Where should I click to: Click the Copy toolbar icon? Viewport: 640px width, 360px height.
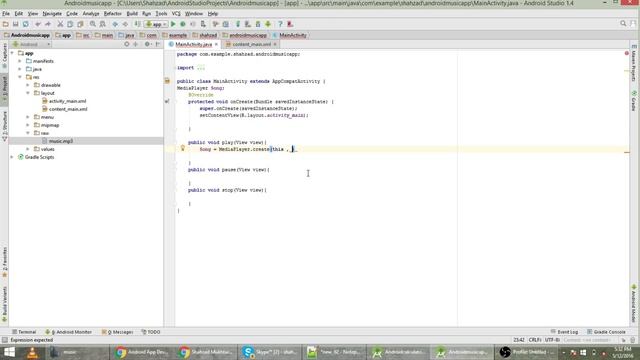pos(70,24)
